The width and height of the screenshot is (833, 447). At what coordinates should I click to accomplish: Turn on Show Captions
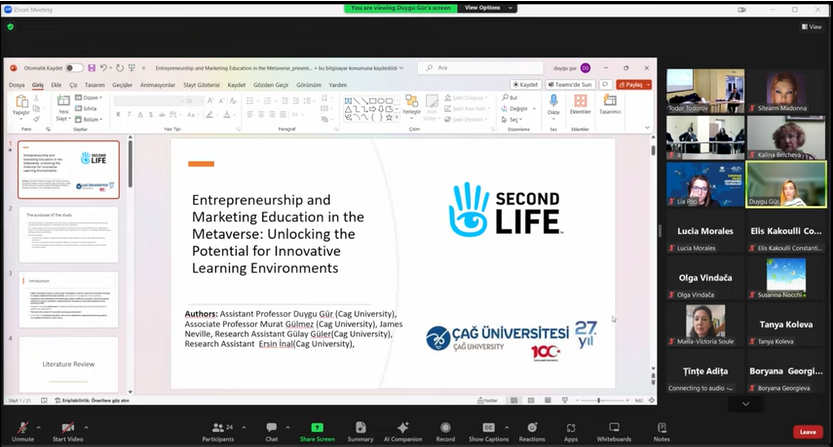488,431
